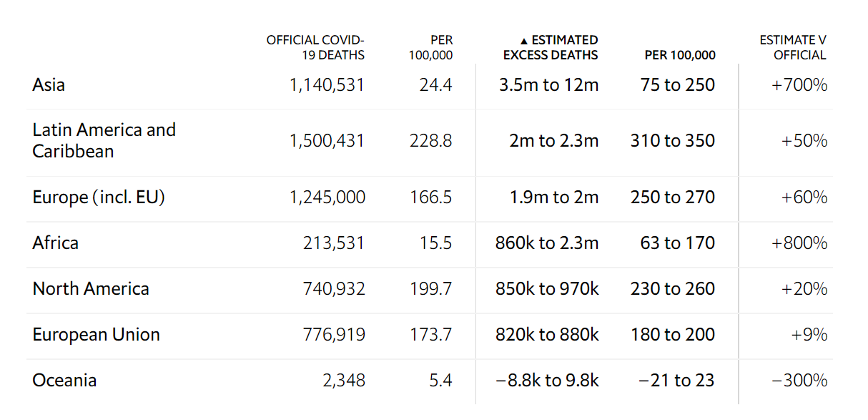This screenshot has height=420, width=868.
Task: Click Europe's 250 to 270 per 100,000 cell
Action: tap(672, 197)
